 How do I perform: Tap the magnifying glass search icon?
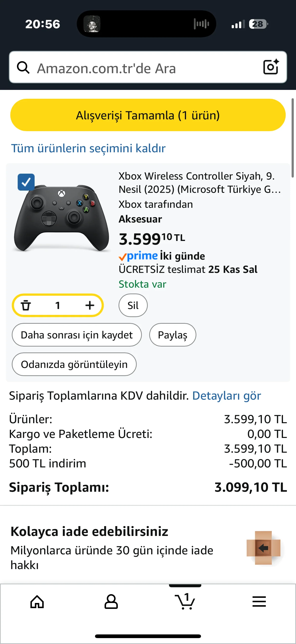click(23, 68)
